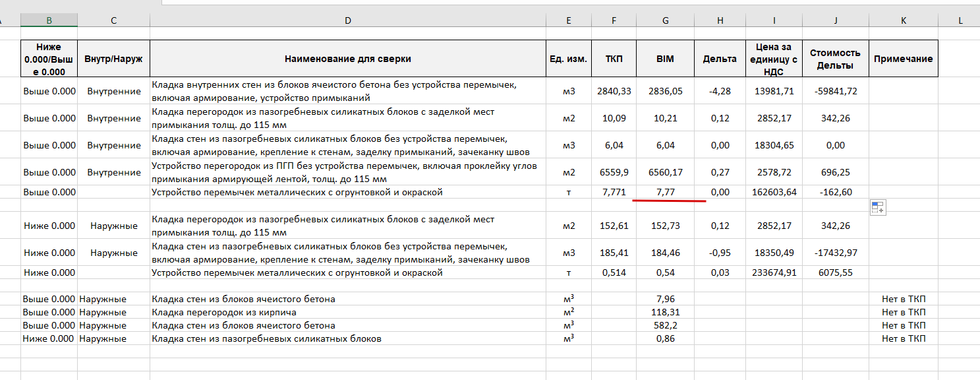Select price cell 18304,65
The image size is (980, 380).
coord(774,145)
